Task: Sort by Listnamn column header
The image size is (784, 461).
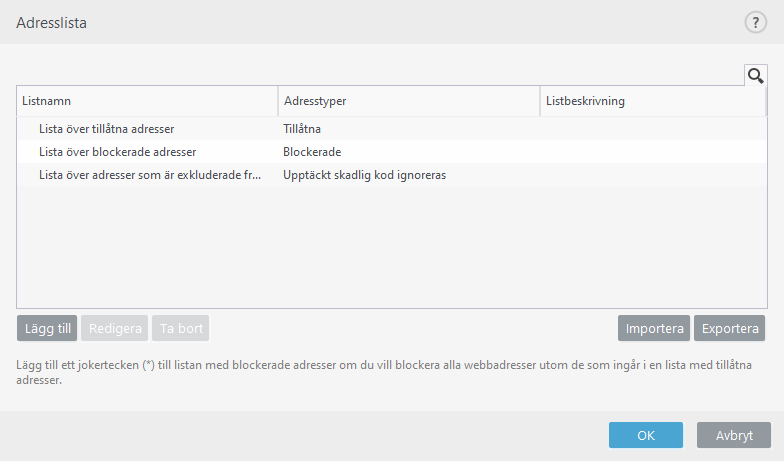Action: coord(147,101)
